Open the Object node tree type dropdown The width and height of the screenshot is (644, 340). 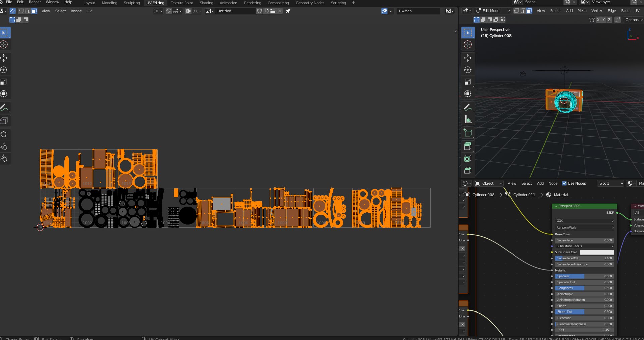(x=489, y=183)
